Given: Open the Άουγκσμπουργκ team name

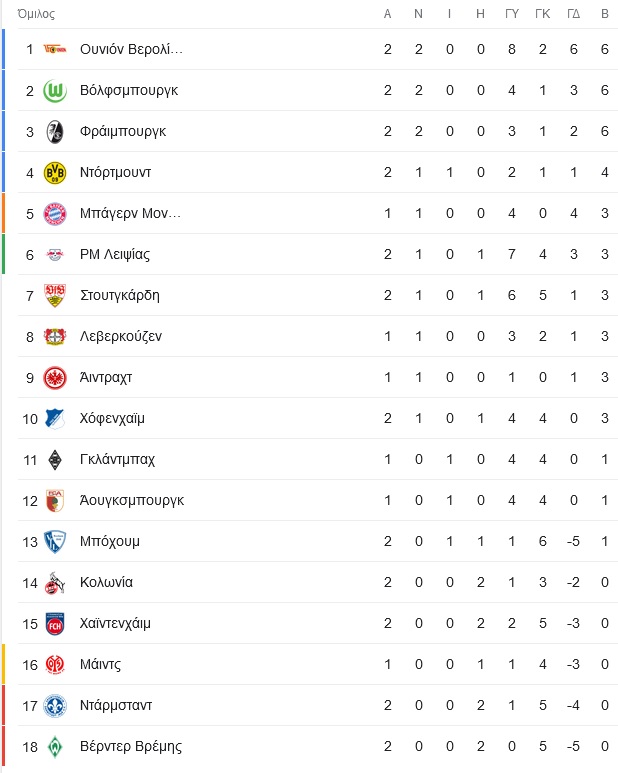Looking at the screenshot, I should click(132, 500).
